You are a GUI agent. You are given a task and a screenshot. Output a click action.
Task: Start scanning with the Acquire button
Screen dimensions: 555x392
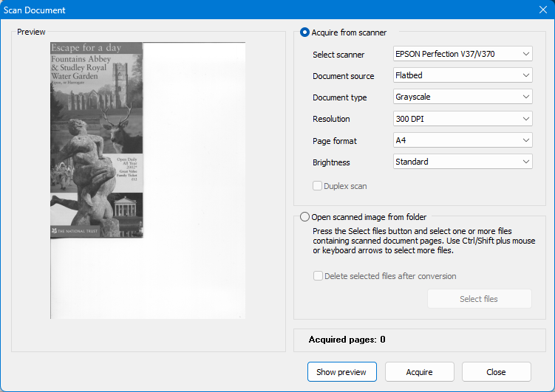[x=419, y=372]
